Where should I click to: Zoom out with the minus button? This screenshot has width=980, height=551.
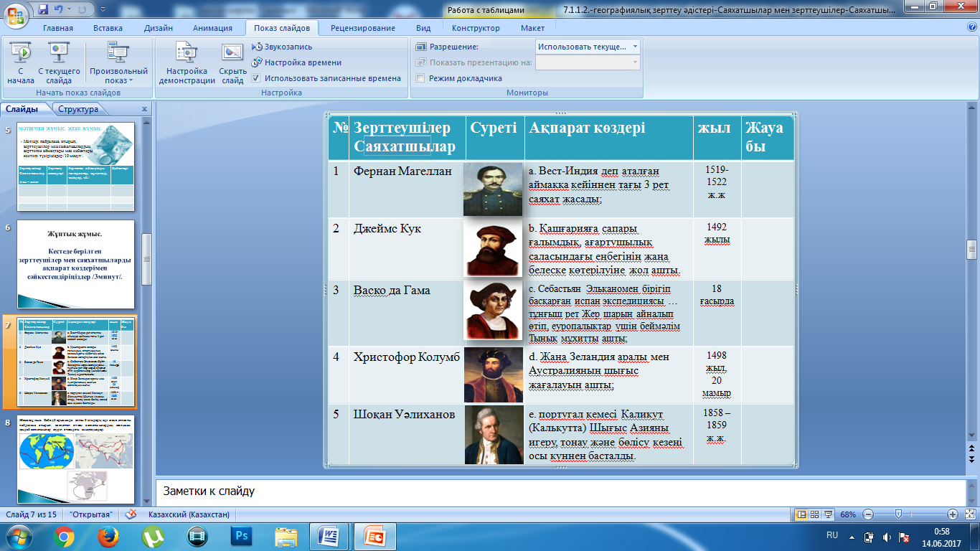tap(868, 514)
